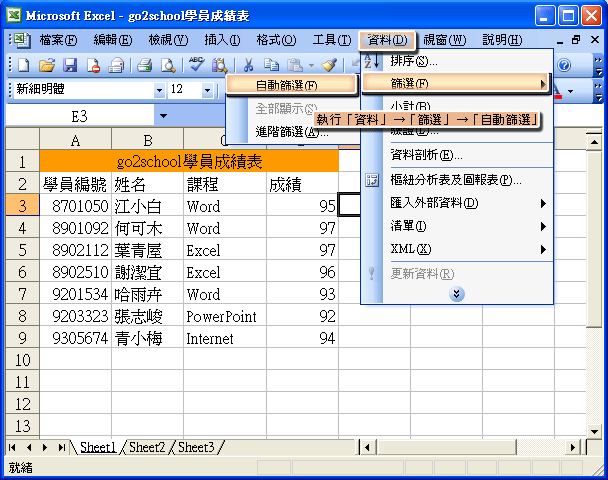This screenshot has height=480, width=608.
Task: Open the font name dropdown for 新細明體
Action: click(159, 90)
